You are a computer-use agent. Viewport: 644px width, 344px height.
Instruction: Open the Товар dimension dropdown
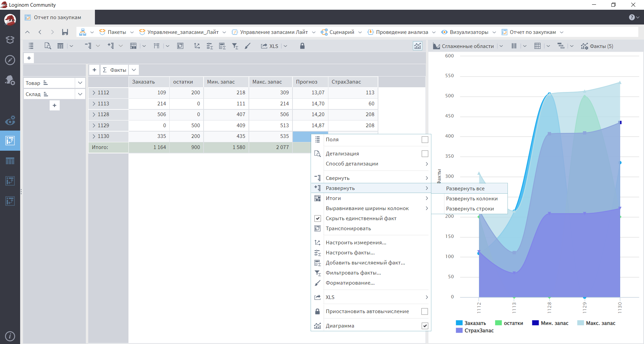[80, 83]
